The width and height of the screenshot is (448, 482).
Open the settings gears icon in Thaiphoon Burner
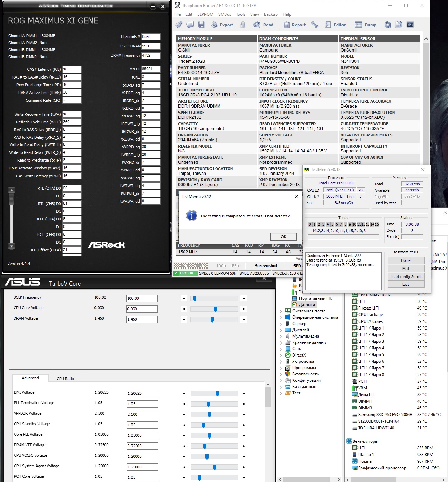pyautogui.click(x=179, y=25)
